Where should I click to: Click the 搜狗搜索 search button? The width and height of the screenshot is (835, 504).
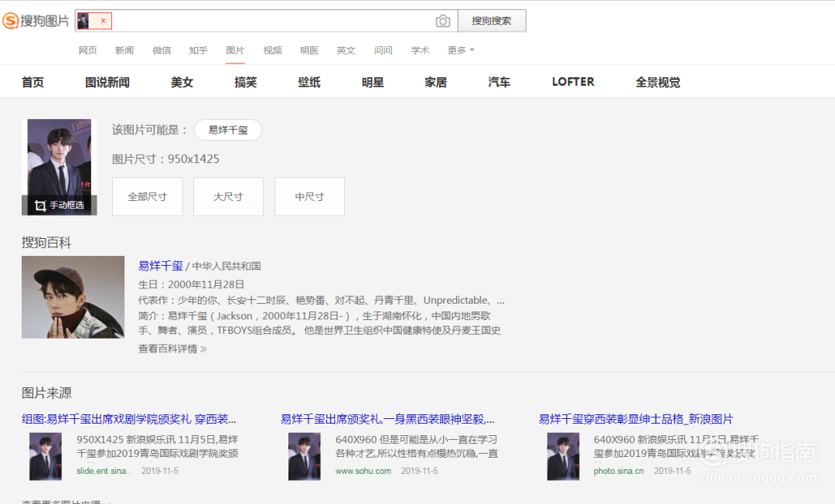[492, 21]
